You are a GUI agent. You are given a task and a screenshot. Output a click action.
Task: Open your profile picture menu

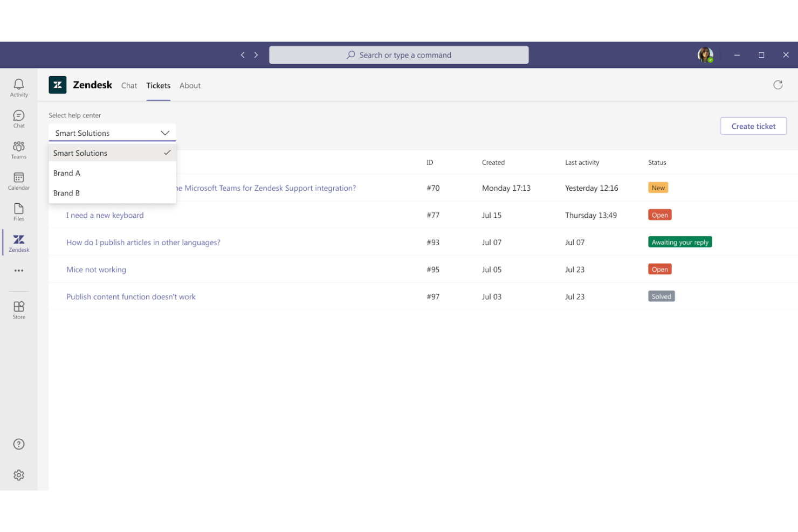click(705, 54)
